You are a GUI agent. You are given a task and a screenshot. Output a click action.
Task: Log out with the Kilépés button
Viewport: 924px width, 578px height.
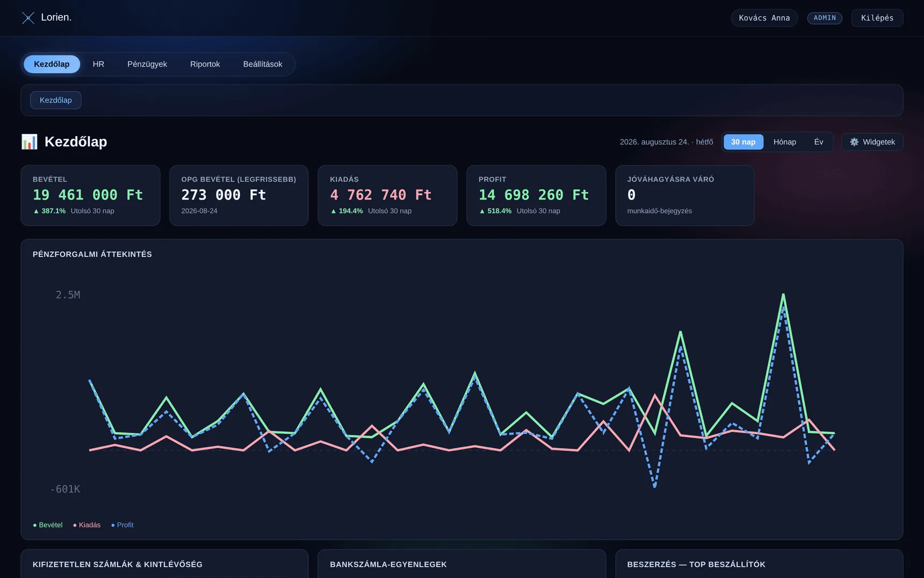877,18
